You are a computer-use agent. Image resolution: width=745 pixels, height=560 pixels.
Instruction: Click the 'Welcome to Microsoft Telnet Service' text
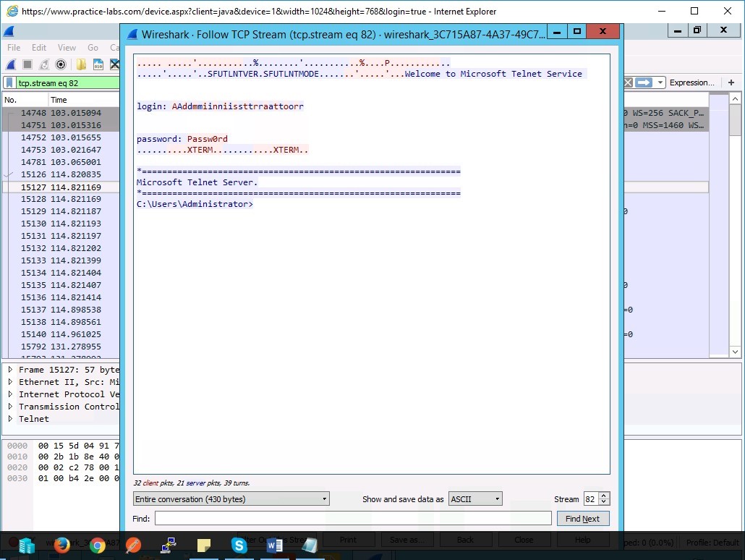493,74
